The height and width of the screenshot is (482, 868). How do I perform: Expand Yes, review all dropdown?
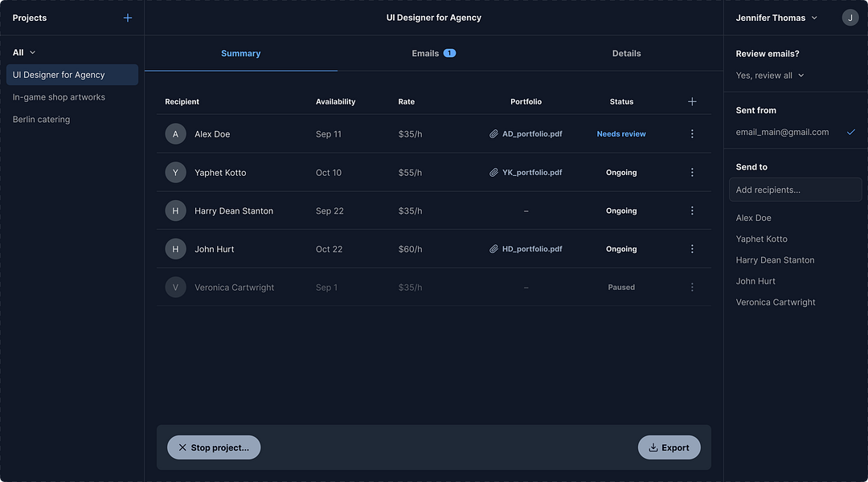coord(770,76)
